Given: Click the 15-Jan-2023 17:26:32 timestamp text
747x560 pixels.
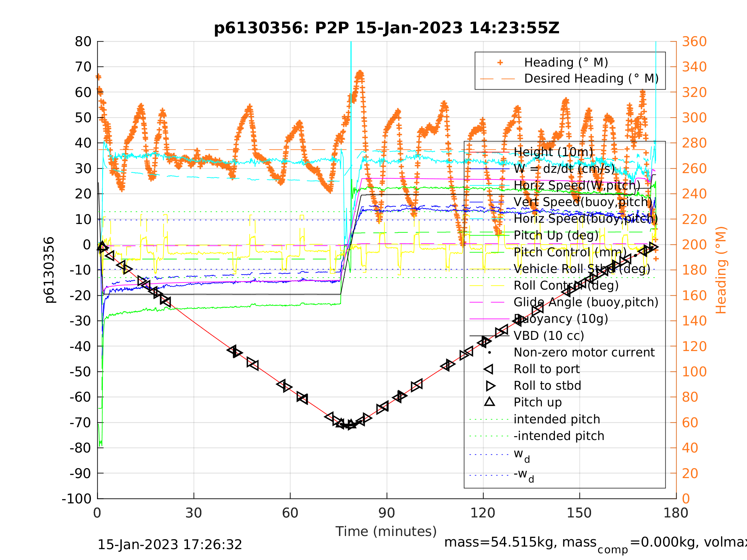Looking at the screenshot, I should [x=169, y=545].
